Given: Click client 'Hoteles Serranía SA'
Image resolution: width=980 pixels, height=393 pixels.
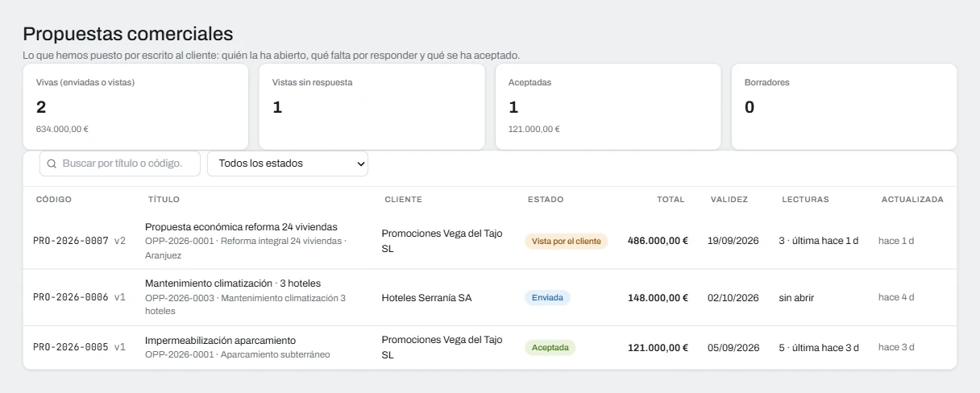Looking at the screenshot, I should pyautogui.click(x=426, y=298).
